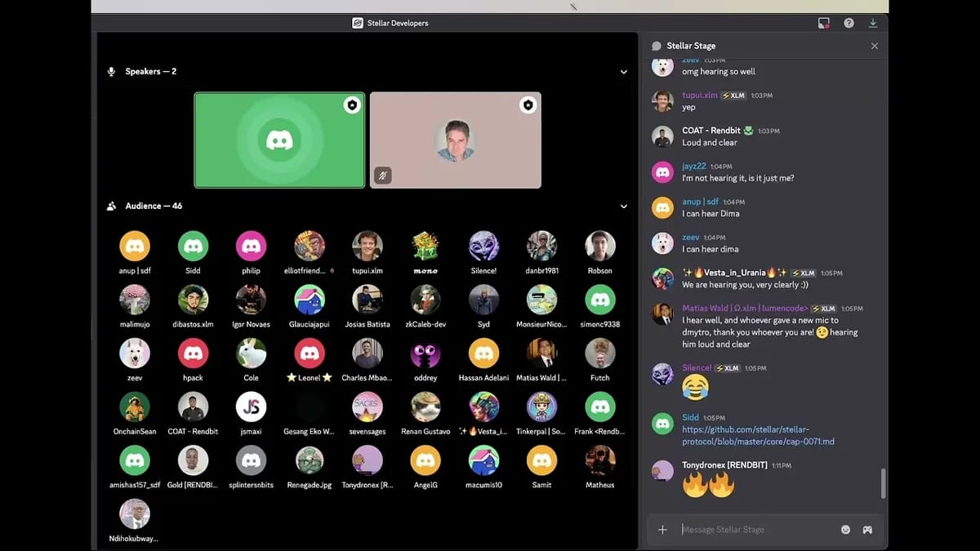The height and width of the screenshot is (551, 980).
Task: Open Glauciajapui audience avatar
Action: pyautogui.click(x=310, y=300)
